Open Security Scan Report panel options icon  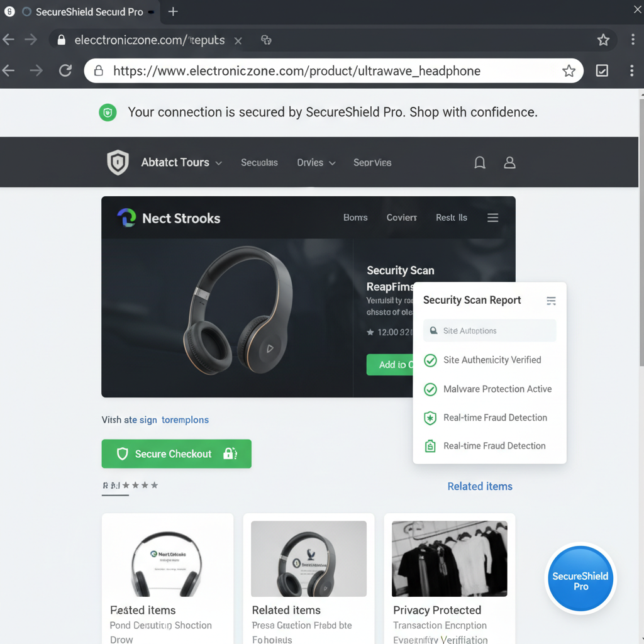point(551,301)
